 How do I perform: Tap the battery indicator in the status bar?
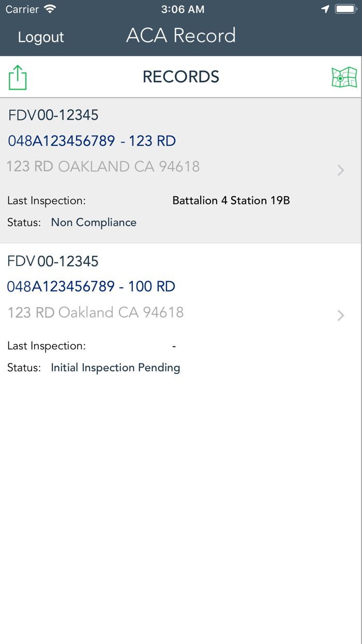click(x=345, y=8)
